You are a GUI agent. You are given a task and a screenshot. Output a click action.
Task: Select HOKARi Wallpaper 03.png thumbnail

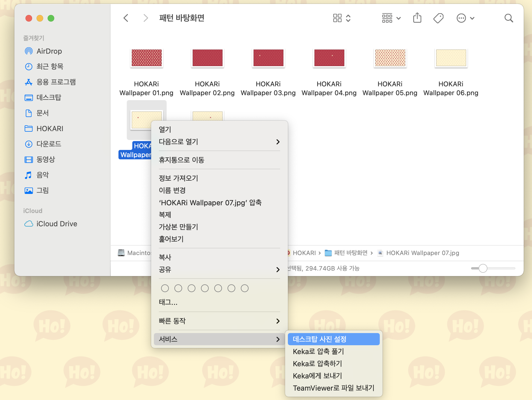(x=268, y=58)
